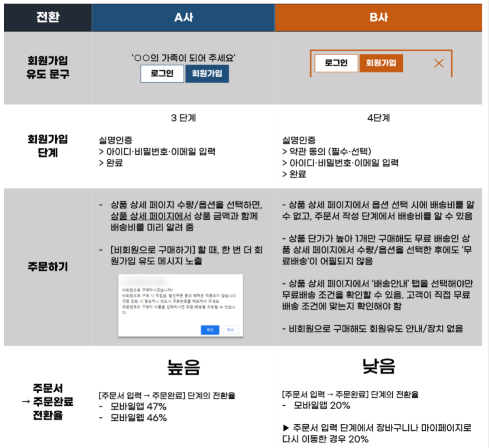Select the 회원가입 유도 문구 row label
This screenshot has width=489, height=448.
[x=47, y=67]
